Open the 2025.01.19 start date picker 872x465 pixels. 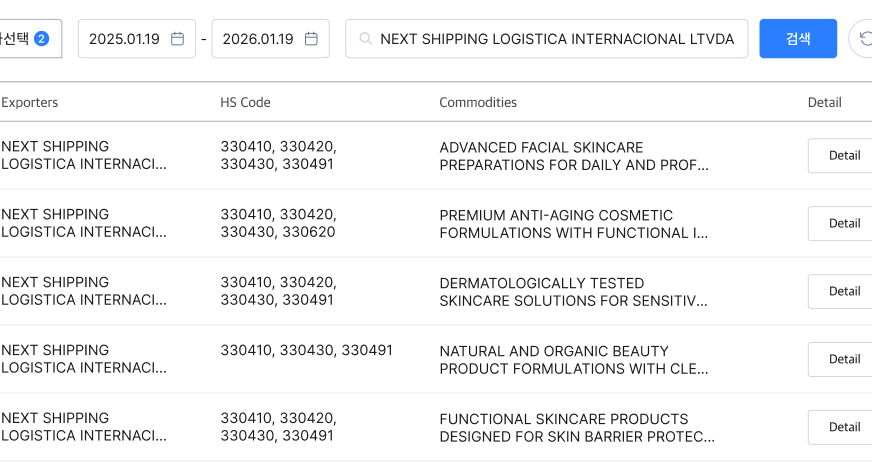[125, 39]
